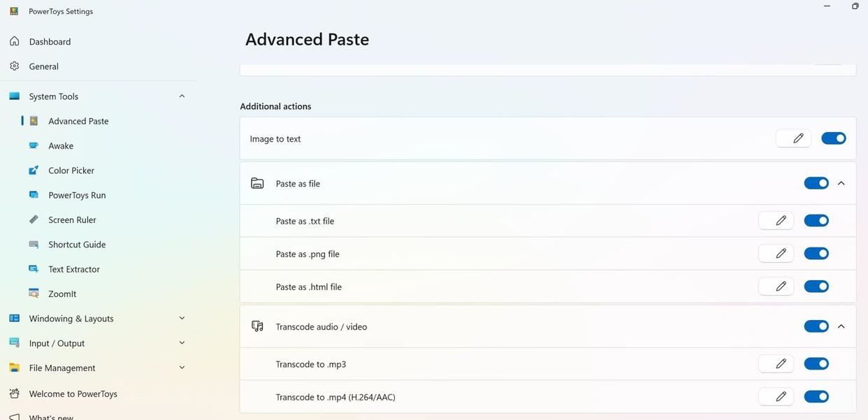Collapse the Paste as file section
The height and width of the screenshot is (420, 868).
pos(841,183)
